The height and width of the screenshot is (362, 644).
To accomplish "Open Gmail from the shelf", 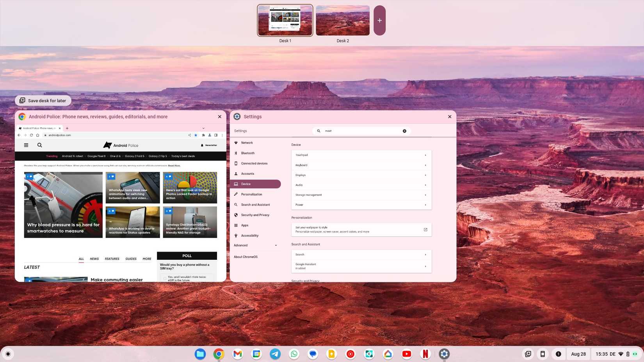I will tap(237, 354).
